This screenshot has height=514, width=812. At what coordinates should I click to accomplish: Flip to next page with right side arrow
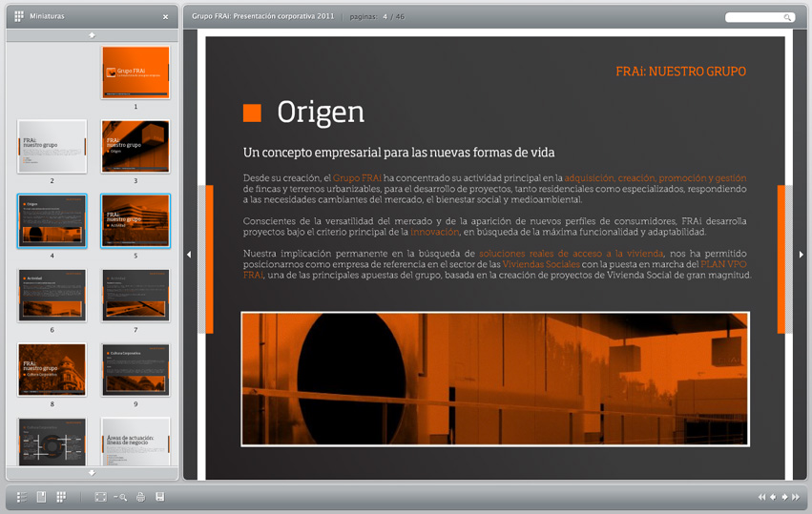(802, 255)
